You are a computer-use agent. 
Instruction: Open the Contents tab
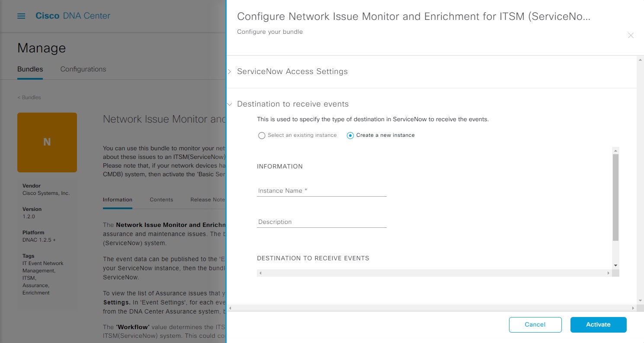pyautogui.click(x=161, y=200)
